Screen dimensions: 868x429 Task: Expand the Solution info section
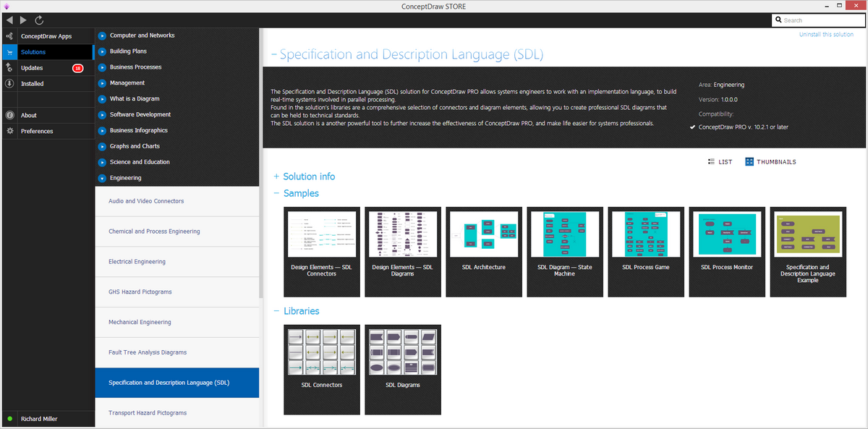276,177
